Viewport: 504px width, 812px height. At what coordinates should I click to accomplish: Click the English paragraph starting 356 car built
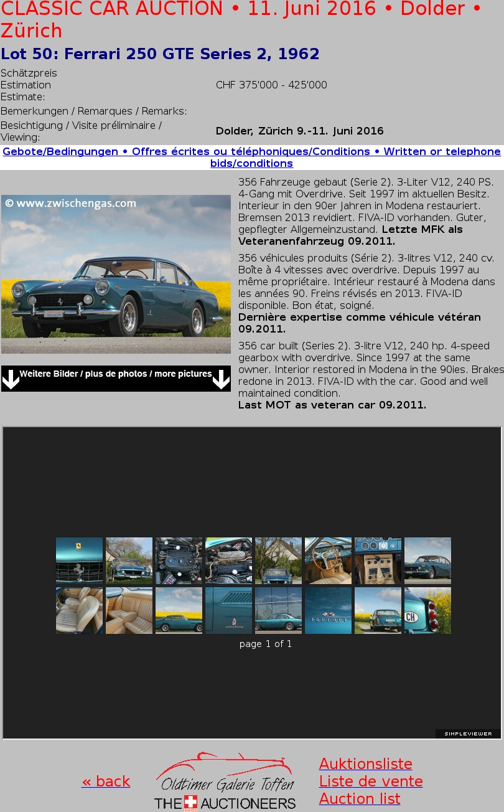tap(371, 375)
